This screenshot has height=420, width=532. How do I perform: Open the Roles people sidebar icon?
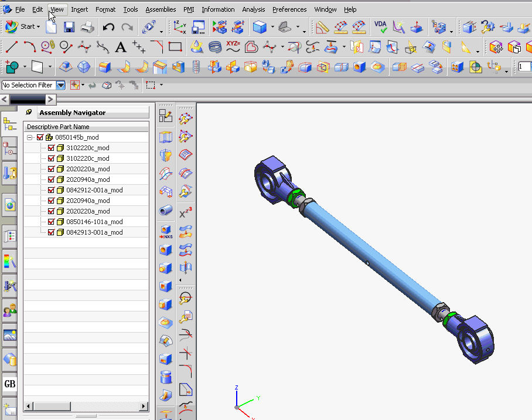click(x=9, y=310)
